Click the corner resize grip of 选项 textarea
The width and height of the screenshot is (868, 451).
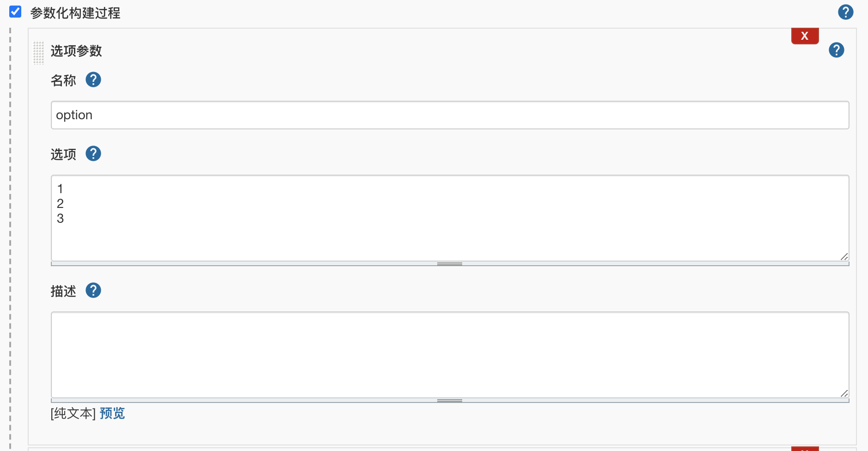(844, 256)
